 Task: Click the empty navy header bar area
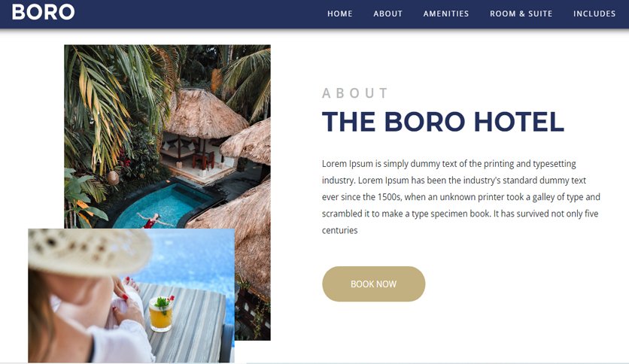tap(201, 14)
